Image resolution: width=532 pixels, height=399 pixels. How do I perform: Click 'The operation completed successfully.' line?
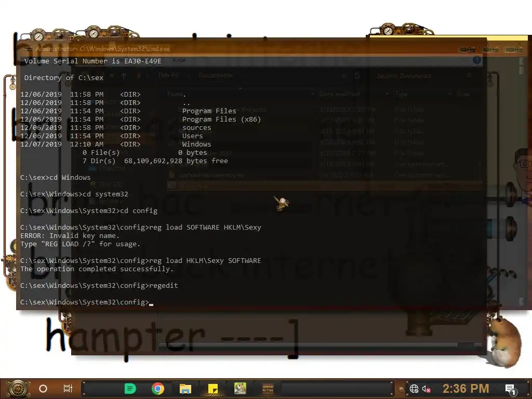[97, 269]
